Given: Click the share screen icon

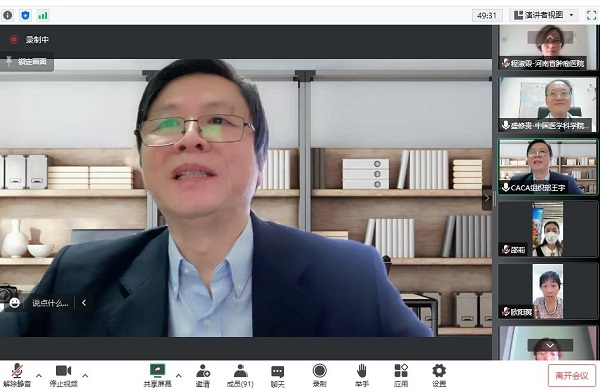Looking at the screenshot, I should click(157, 370).
